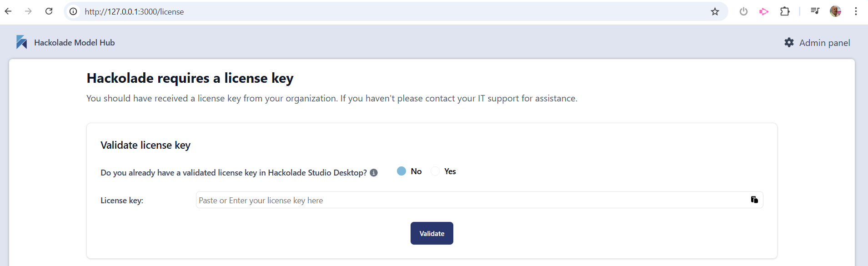Reload the license page

(x=49, y=11)
